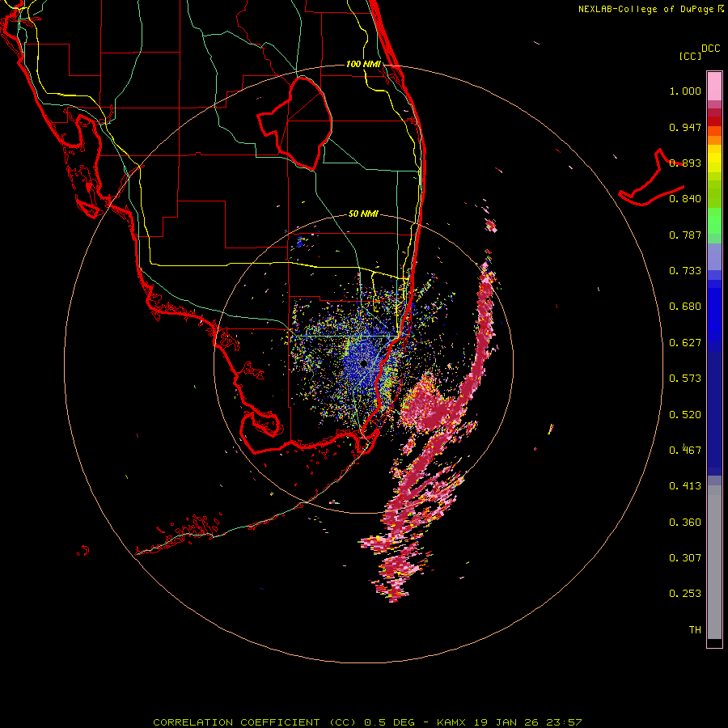Click the black radar site dot

tap(363, 363)
